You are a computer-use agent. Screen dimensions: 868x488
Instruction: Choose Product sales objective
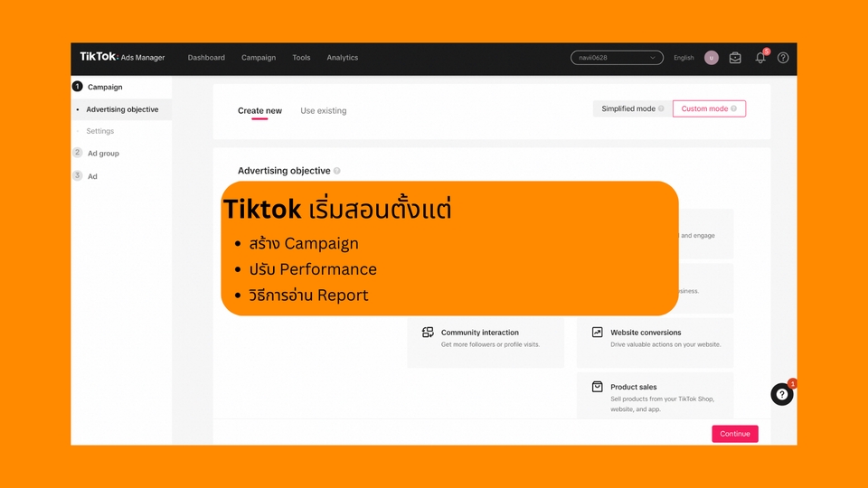coord(655,395)
